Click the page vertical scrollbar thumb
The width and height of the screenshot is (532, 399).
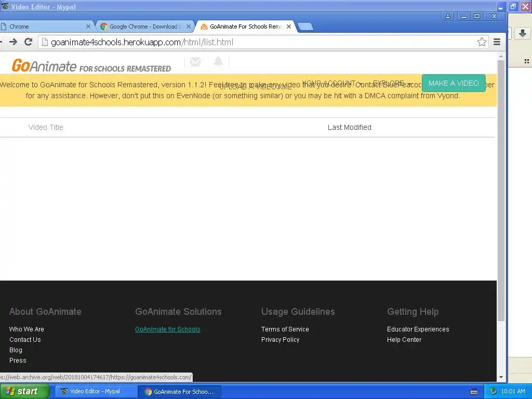click(x=501, y=191)
